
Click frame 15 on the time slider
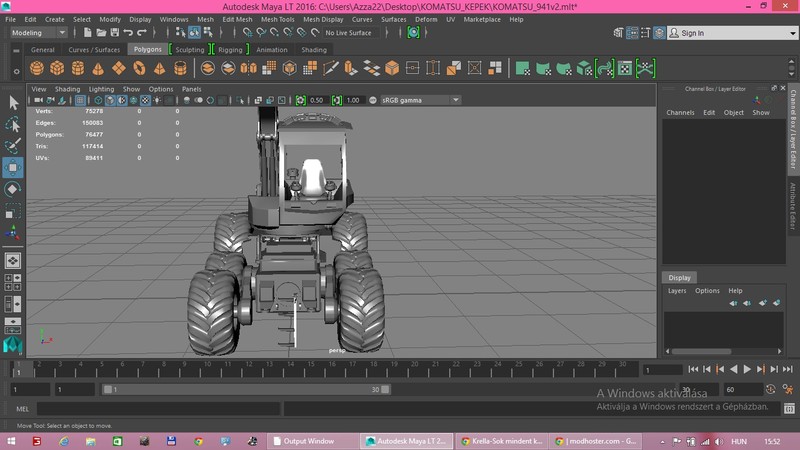pos(311,368)
